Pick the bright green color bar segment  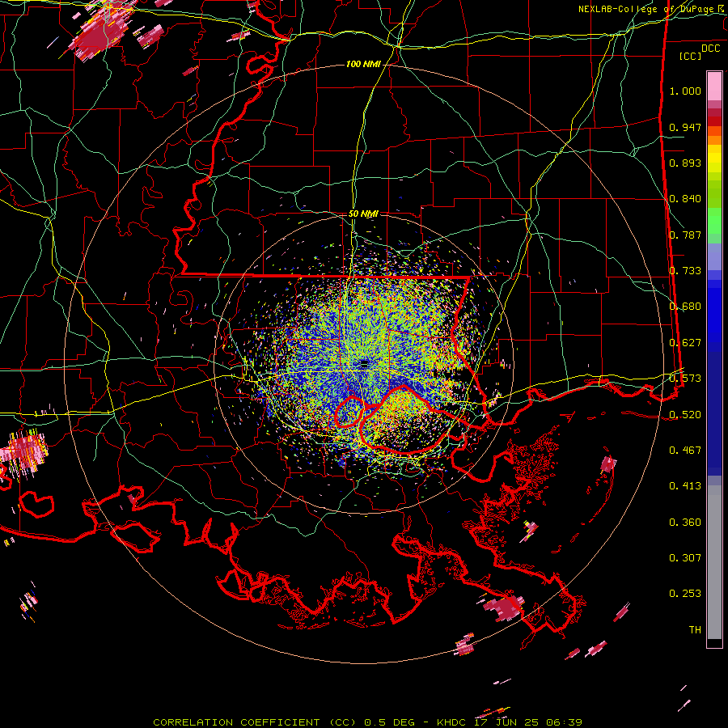click(x=714, y=221)
